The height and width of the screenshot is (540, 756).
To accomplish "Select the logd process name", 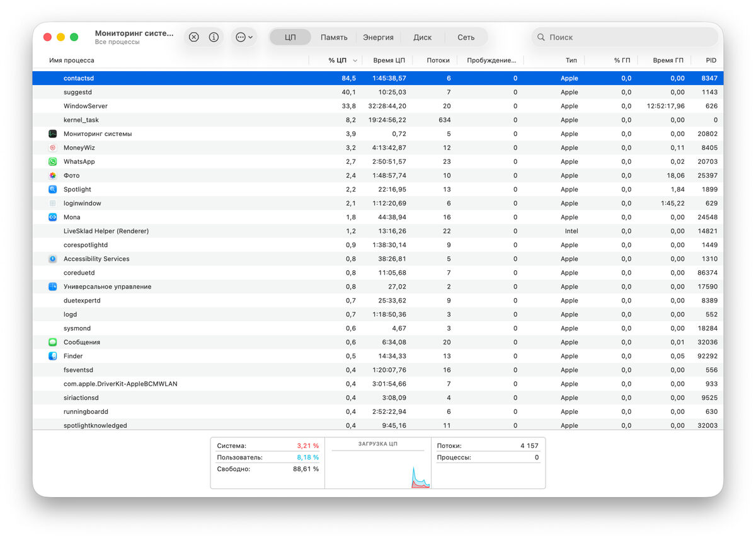I will tap(71, 314).
